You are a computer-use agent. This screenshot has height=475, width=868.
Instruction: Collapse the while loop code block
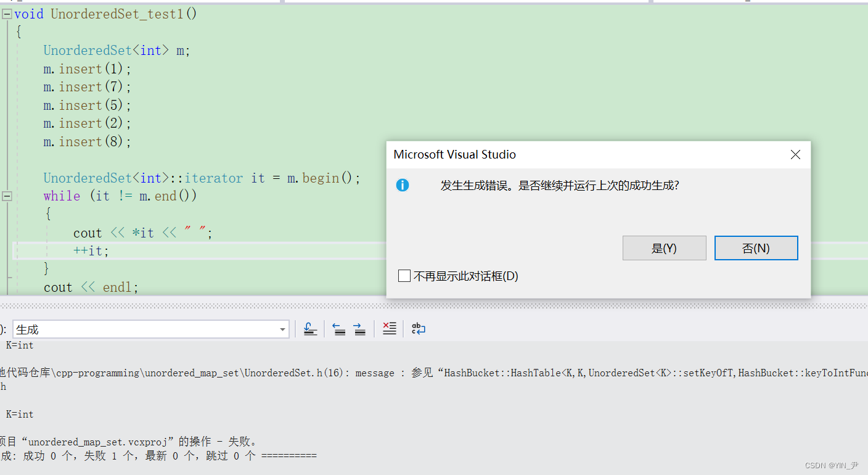tap(7, 196)
